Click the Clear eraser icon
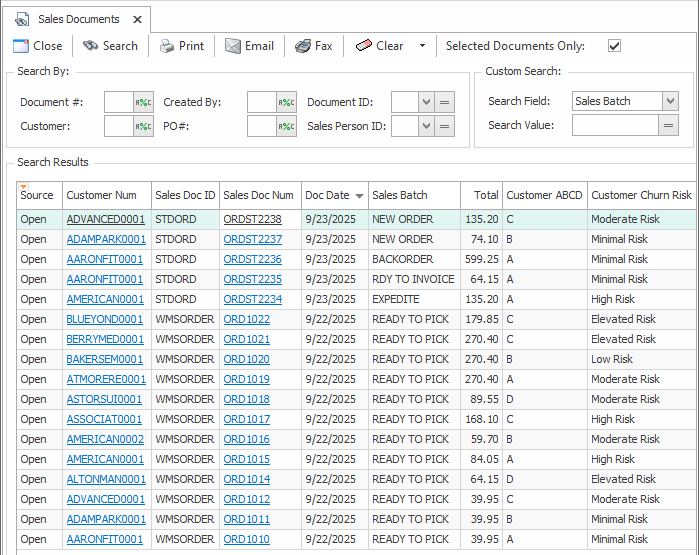Screen dimensions: 699x555 point(363,46)
